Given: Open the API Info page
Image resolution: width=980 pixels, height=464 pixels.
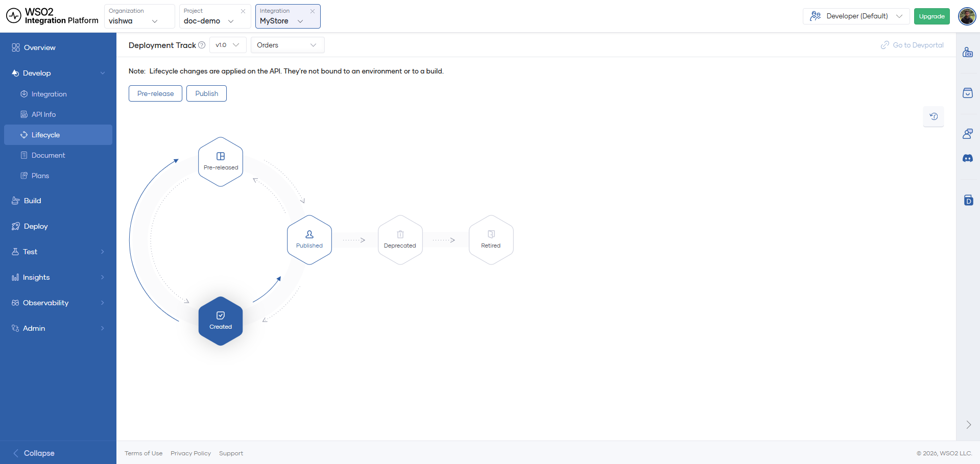Looking at the screenshot, I should click(58, 114).
